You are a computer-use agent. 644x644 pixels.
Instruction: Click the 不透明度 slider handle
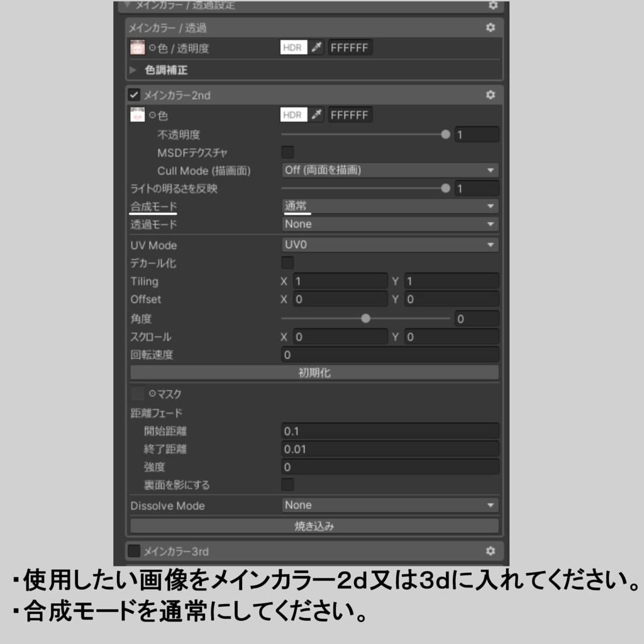point(445,135)
